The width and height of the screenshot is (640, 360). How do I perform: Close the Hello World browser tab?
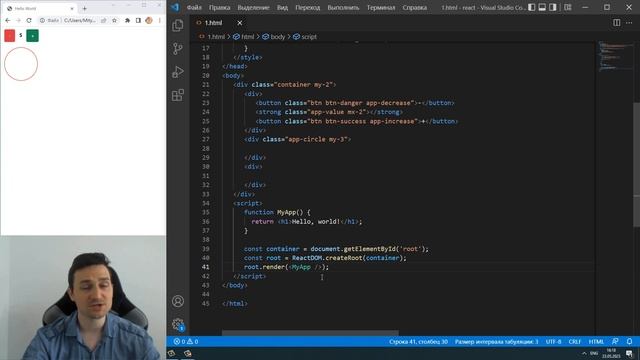tap(72, 8)
